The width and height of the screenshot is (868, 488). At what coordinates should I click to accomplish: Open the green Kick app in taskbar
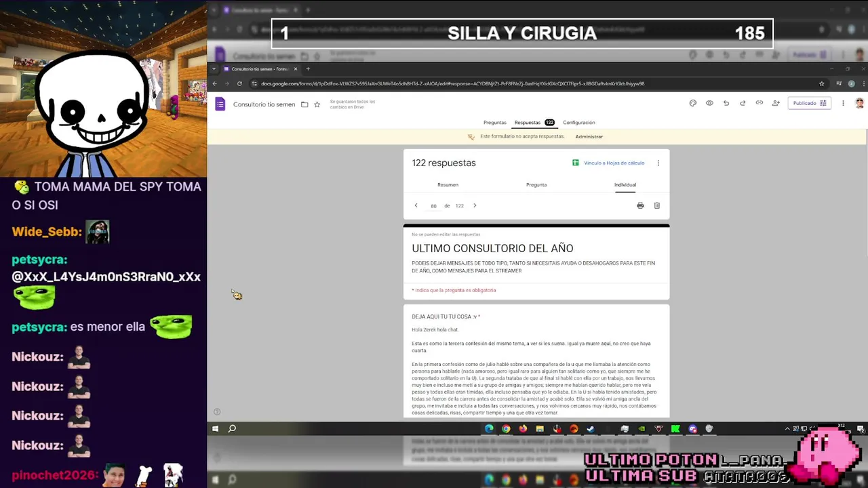click(675, 428)
